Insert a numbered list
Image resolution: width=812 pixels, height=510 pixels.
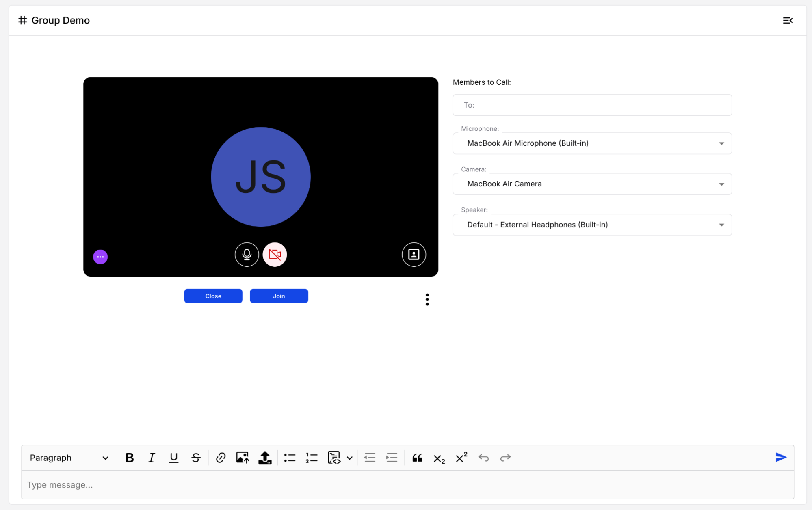pos(312,458)
